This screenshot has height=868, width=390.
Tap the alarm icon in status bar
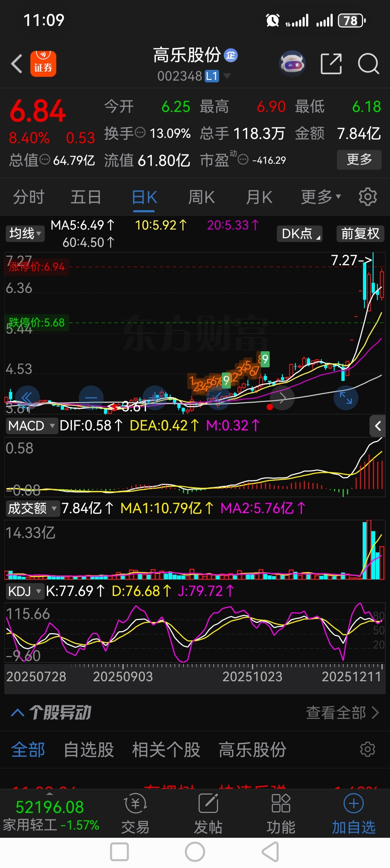[x=273, y=21]
